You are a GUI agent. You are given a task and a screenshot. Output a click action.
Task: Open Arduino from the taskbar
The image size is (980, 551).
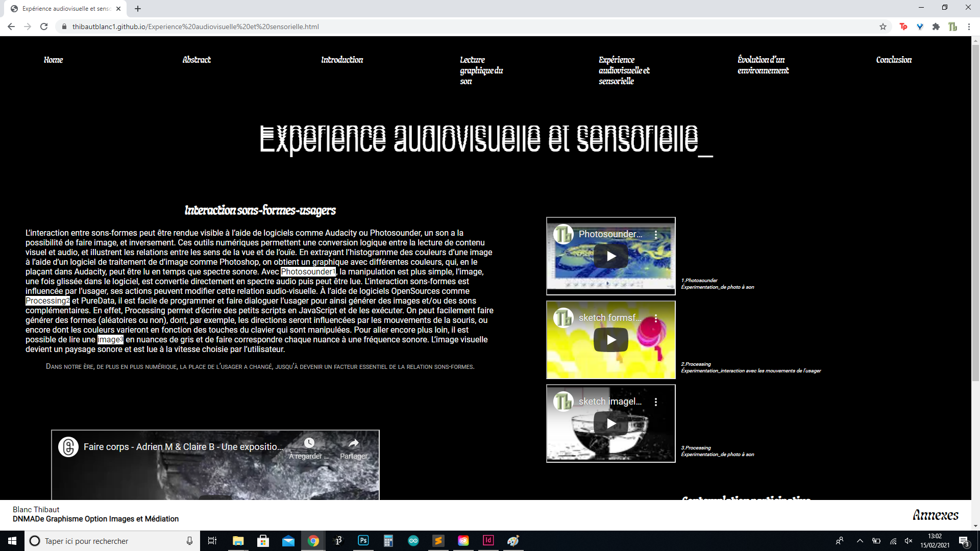413,541
